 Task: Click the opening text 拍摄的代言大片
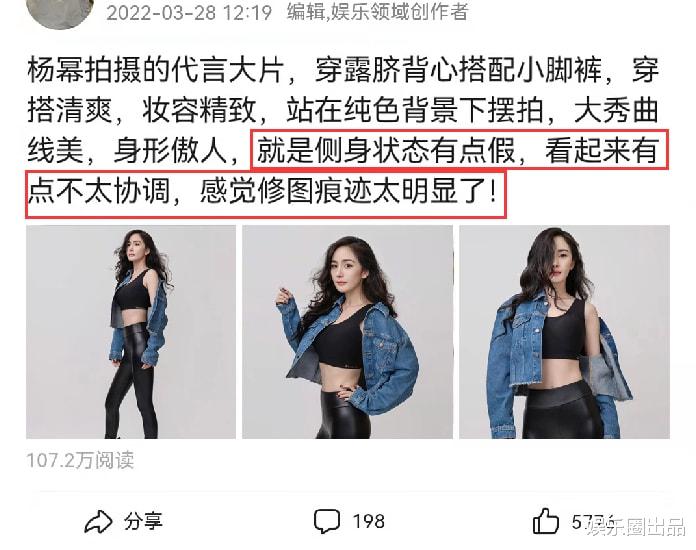[x=184, y=70]
